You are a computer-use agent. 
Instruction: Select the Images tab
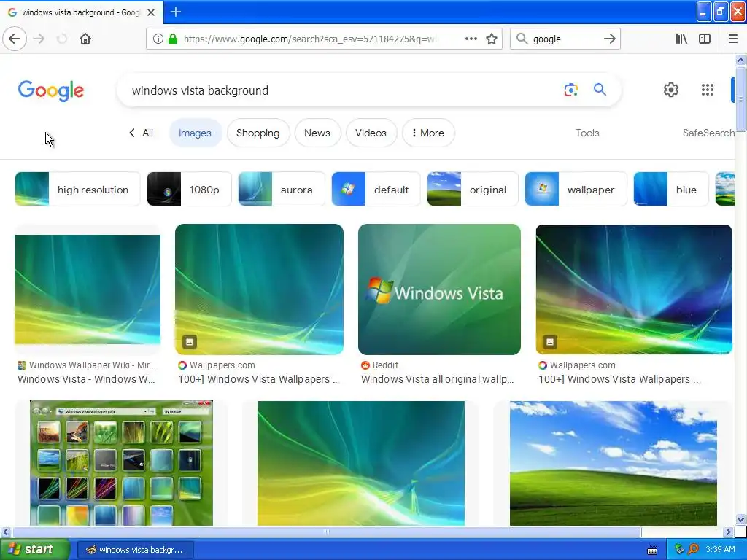[195, 133]
